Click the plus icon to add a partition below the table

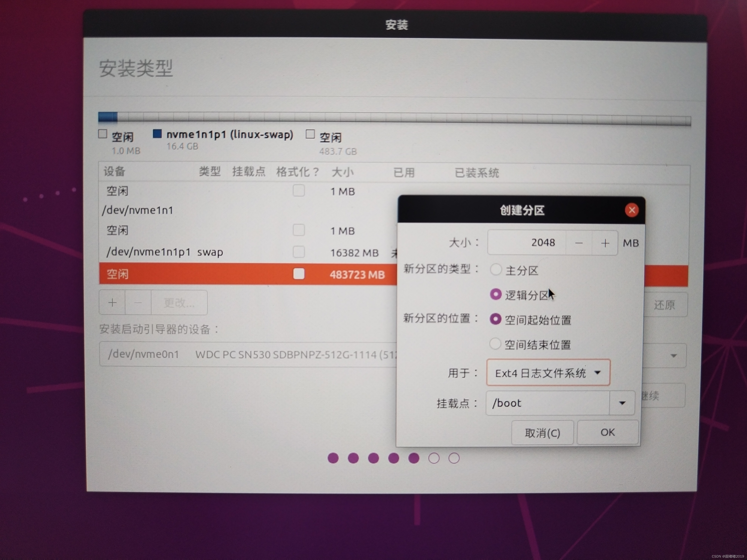click(112, 303)
